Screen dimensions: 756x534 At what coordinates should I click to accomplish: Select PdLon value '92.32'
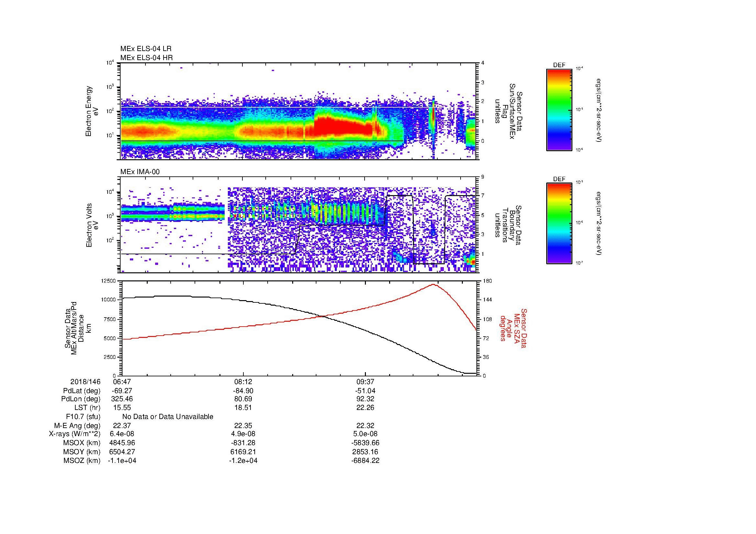(x=366, y=399)
